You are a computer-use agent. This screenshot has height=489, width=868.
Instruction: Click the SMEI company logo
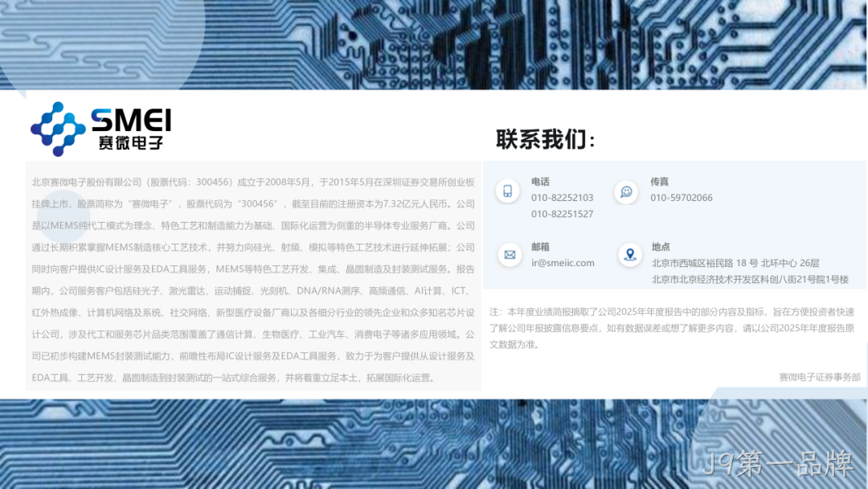[100, 129]
